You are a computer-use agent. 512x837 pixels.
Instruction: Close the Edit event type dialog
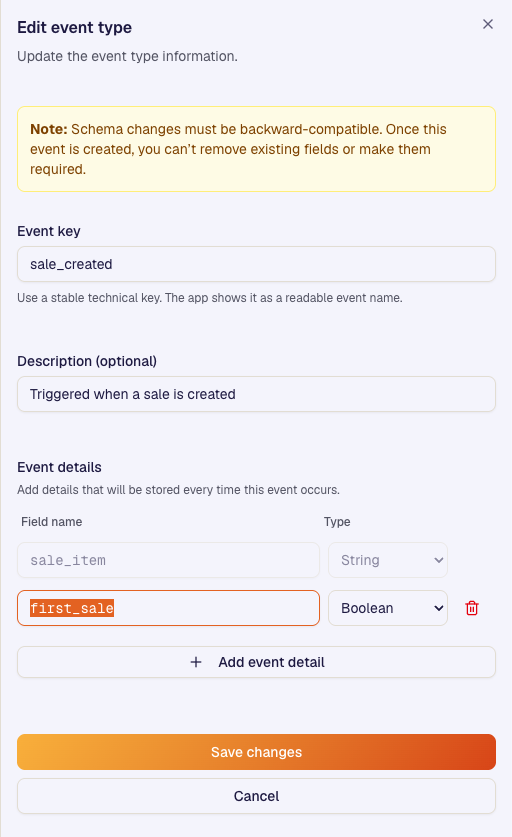click(x=487, y=24)
